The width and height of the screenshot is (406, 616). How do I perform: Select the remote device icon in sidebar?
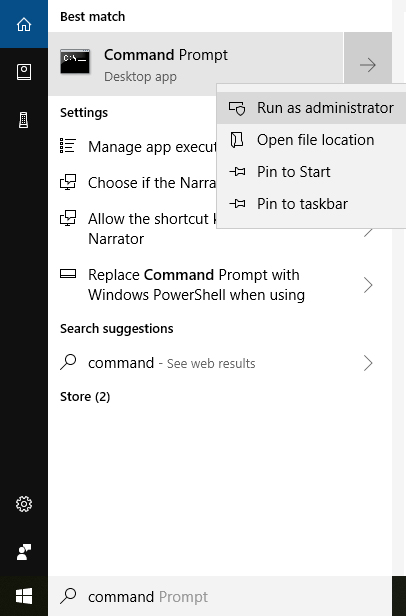pos(24,120)
